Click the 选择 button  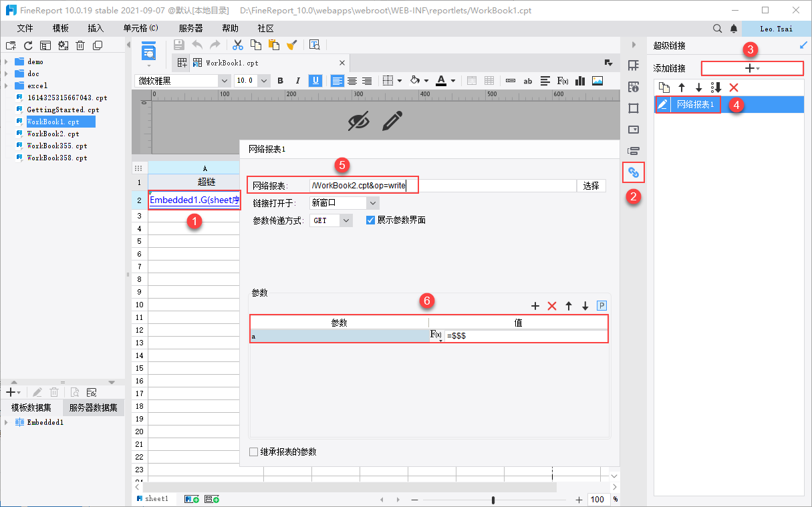click(x=591, y=186)
